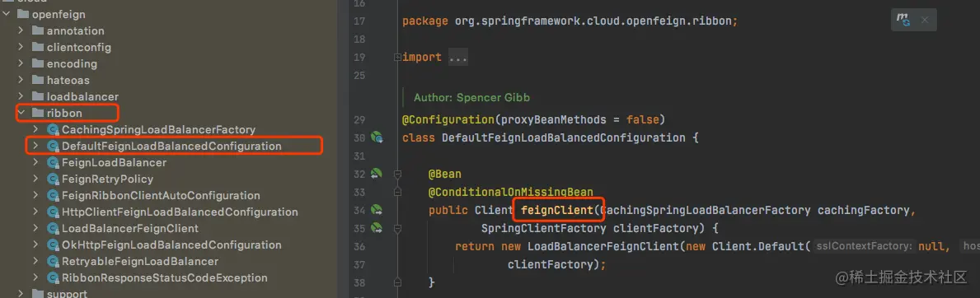This screenshot has height=298, width=980.
Task: Expand the encoding package chevron
Action: [21, 63]
